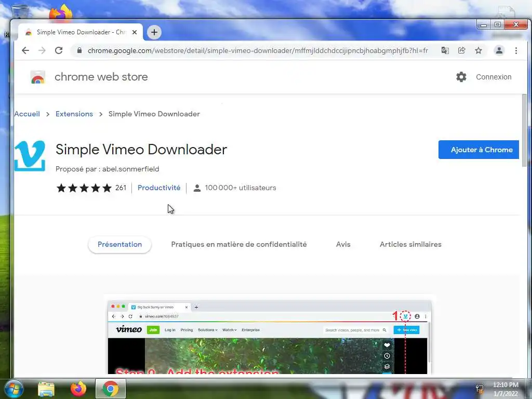The width and height of the screenshot is (532, 399).
Task: Maximize the Chrome window
Action: tap(497, 25)
